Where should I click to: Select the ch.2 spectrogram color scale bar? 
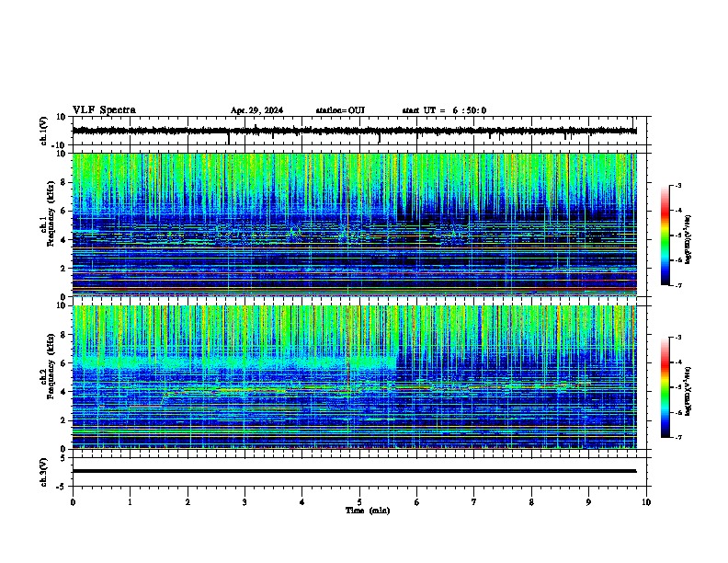point(665,387)
